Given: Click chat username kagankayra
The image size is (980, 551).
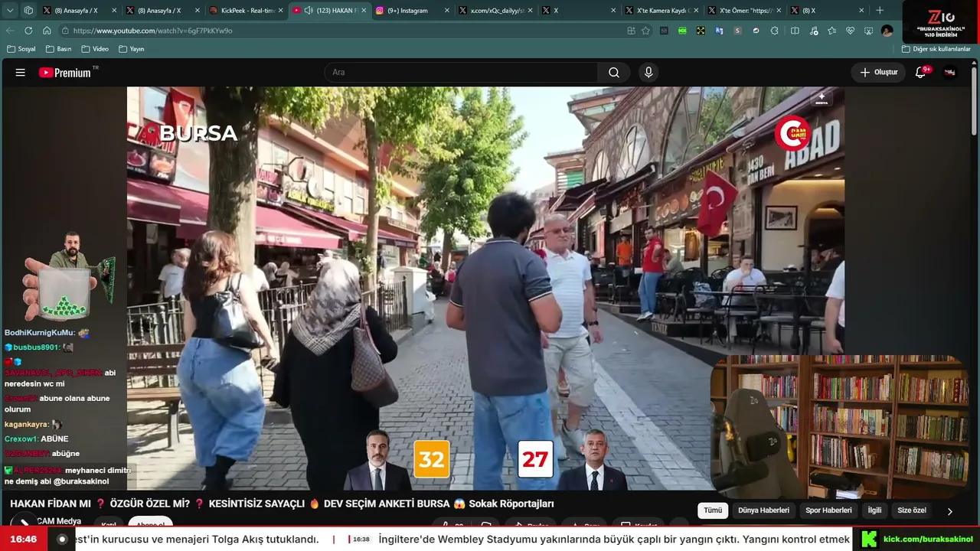Looking at the screenshot, I should click(27, 424).
